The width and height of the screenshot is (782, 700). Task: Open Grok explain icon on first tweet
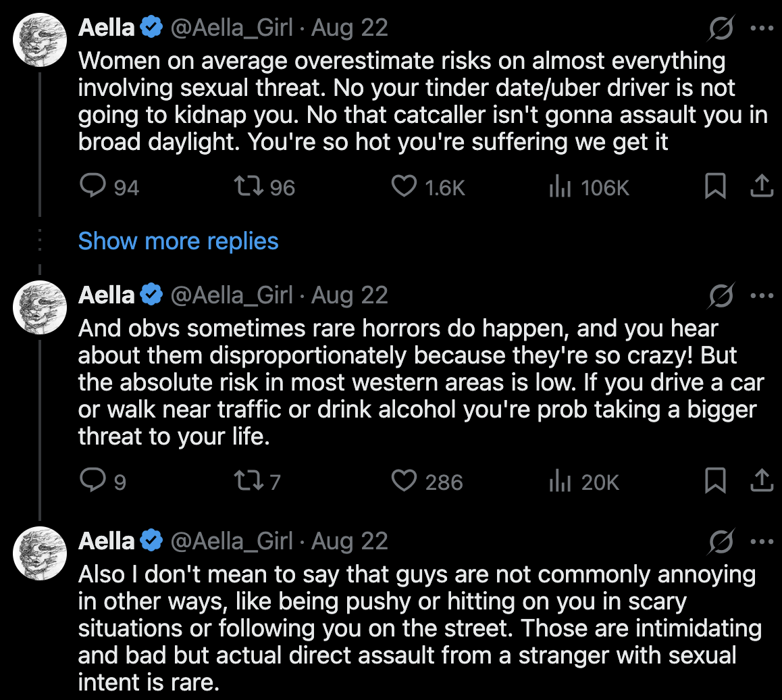721,28
